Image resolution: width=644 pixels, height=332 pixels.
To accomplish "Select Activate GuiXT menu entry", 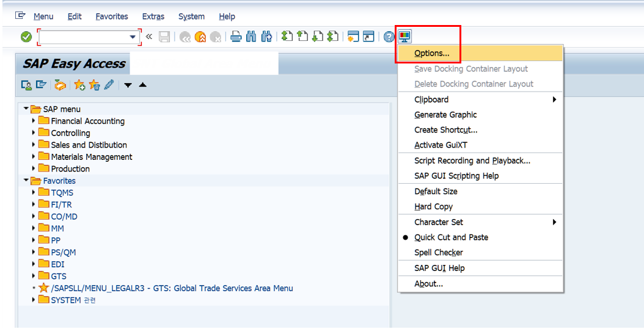I will click(x=480, y=145).
